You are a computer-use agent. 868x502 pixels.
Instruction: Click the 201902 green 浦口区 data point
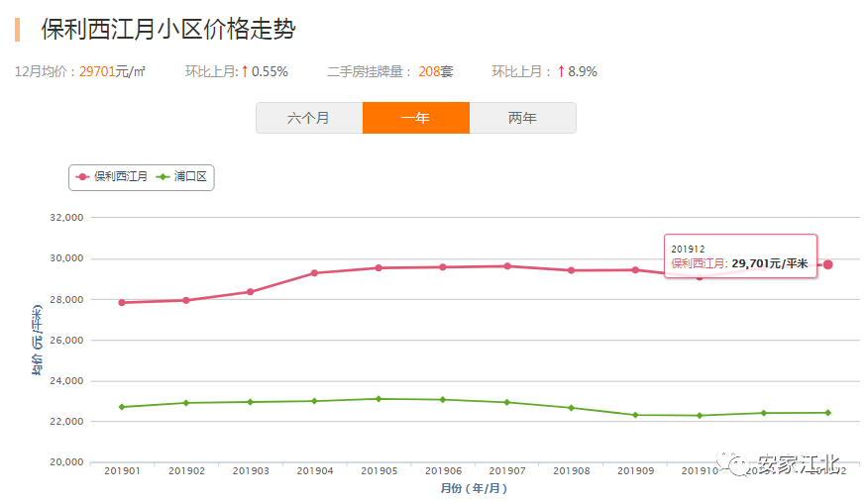186,403
